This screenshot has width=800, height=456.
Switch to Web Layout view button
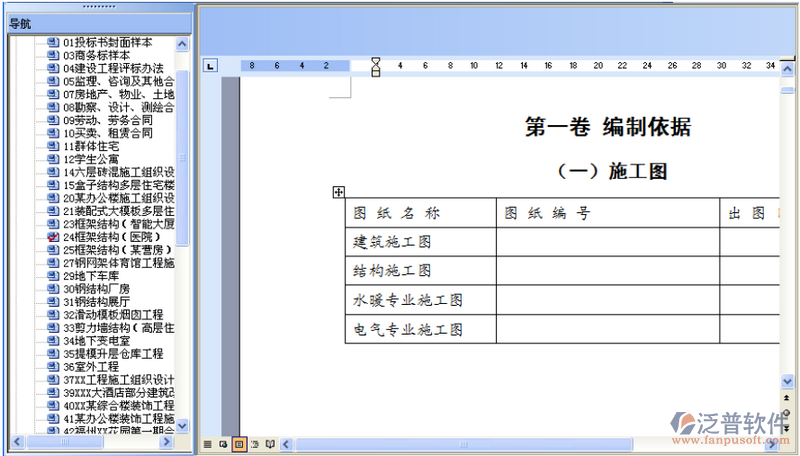click(223, 444)
